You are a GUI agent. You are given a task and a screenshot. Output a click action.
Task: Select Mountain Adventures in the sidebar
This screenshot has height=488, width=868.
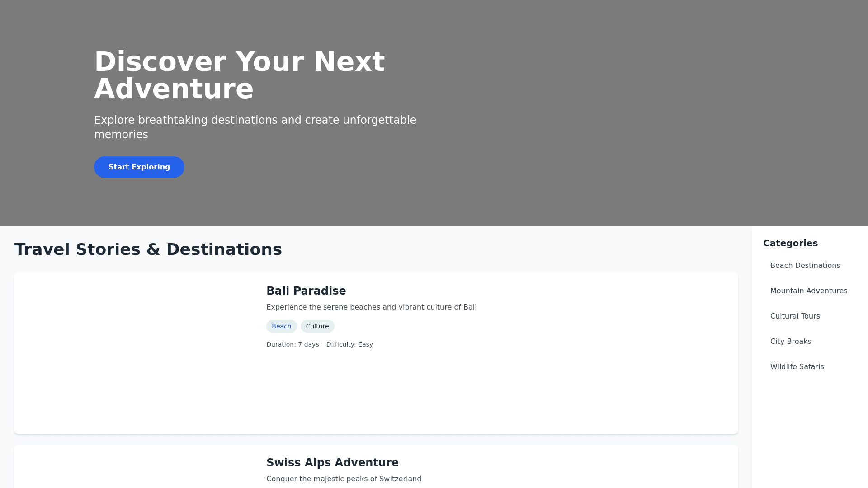(808, 291)
